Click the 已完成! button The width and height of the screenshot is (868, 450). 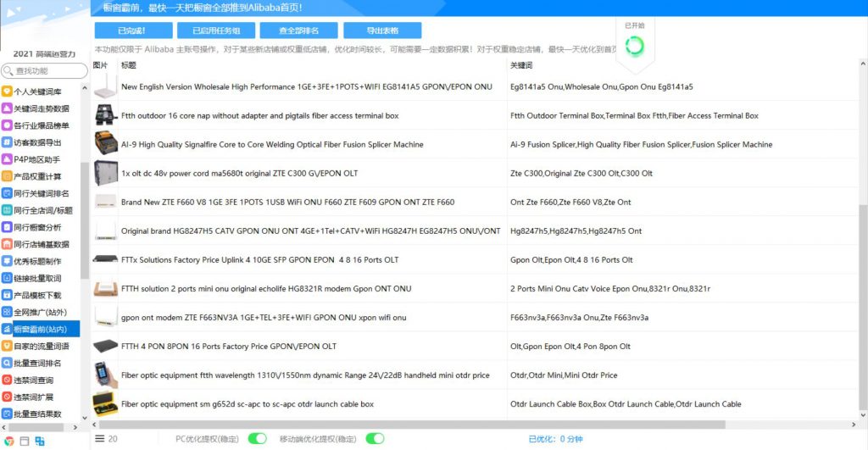pos(133,31)
